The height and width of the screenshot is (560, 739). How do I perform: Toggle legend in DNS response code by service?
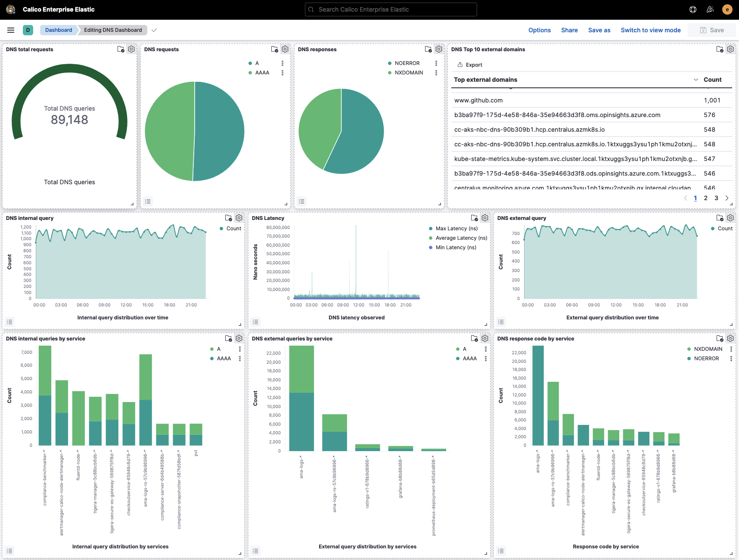point(501,551)
